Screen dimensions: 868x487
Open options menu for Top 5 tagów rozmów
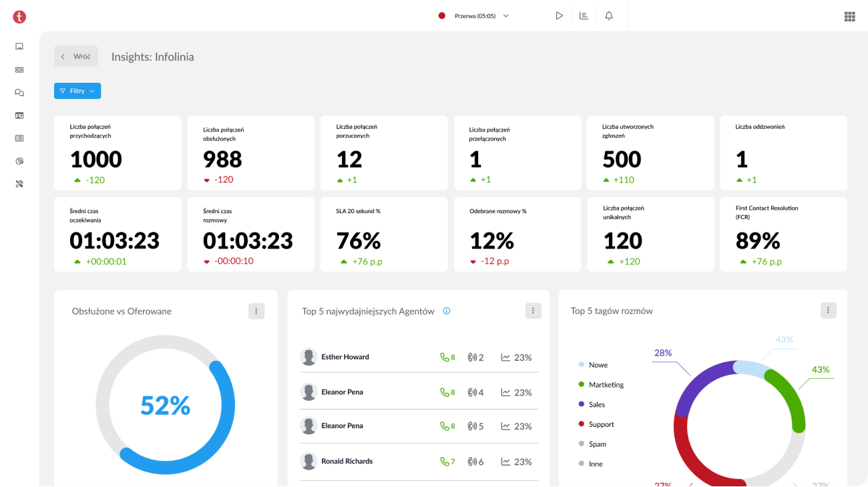tap(828, 311)
